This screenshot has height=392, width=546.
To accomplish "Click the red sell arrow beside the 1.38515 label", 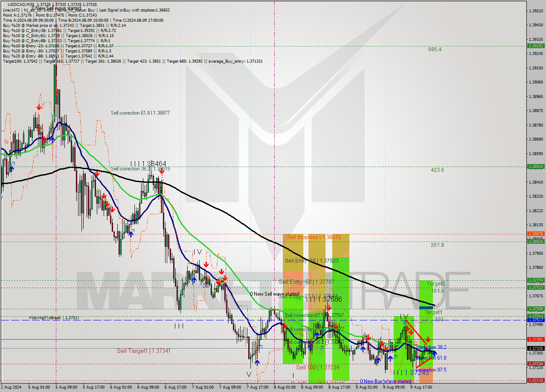I will 162,171.
